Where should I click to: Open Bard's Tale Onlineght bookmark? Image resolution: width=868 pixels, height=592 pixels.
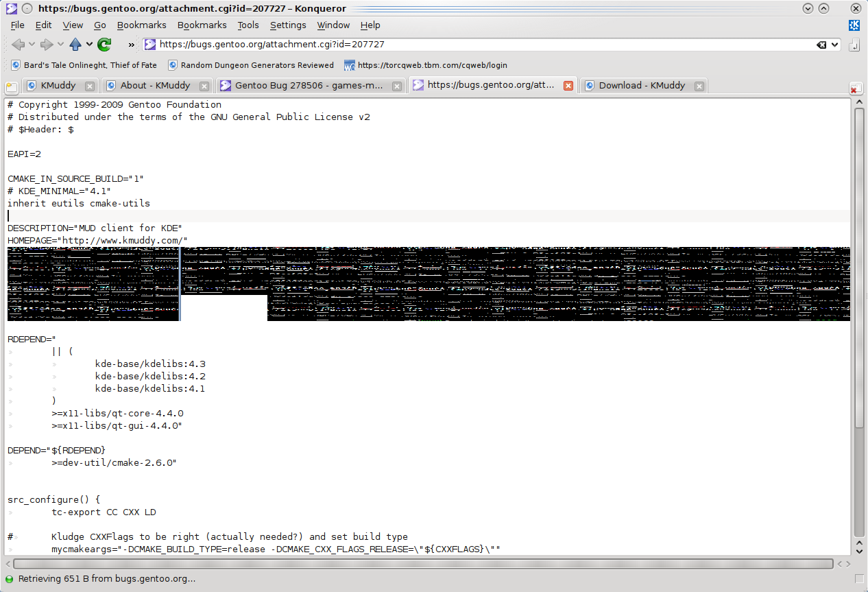[90, 65]
